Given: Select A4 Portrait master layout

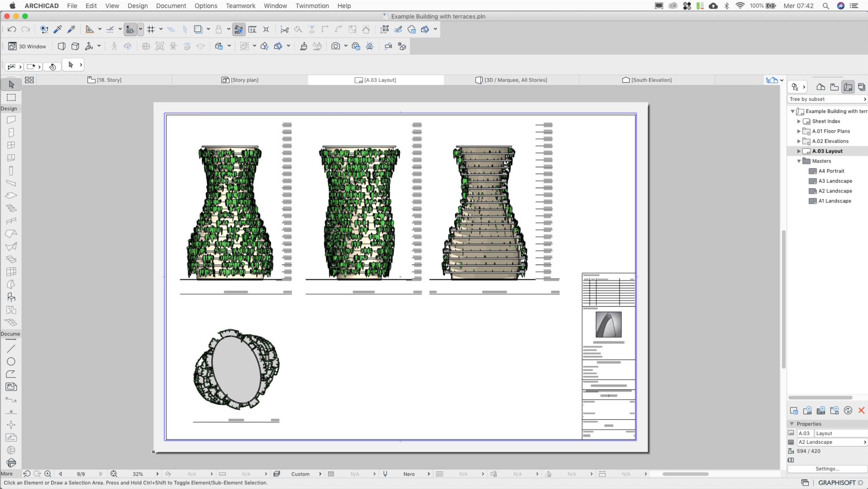Looking at the screenshot, I should coord(831,171).
